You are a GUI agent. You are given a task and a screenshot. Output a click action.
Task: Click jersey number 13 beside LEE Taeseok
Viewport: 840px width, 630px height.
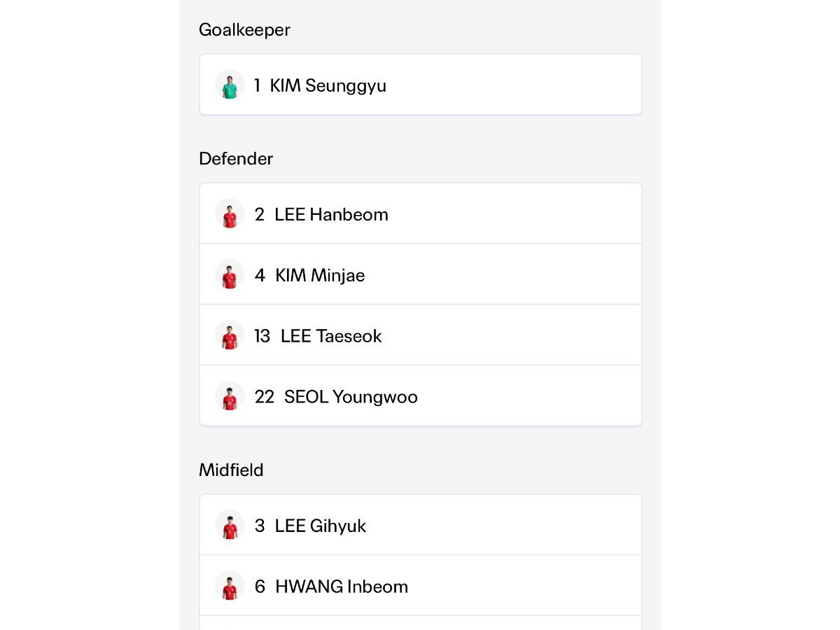click(262, 336)
